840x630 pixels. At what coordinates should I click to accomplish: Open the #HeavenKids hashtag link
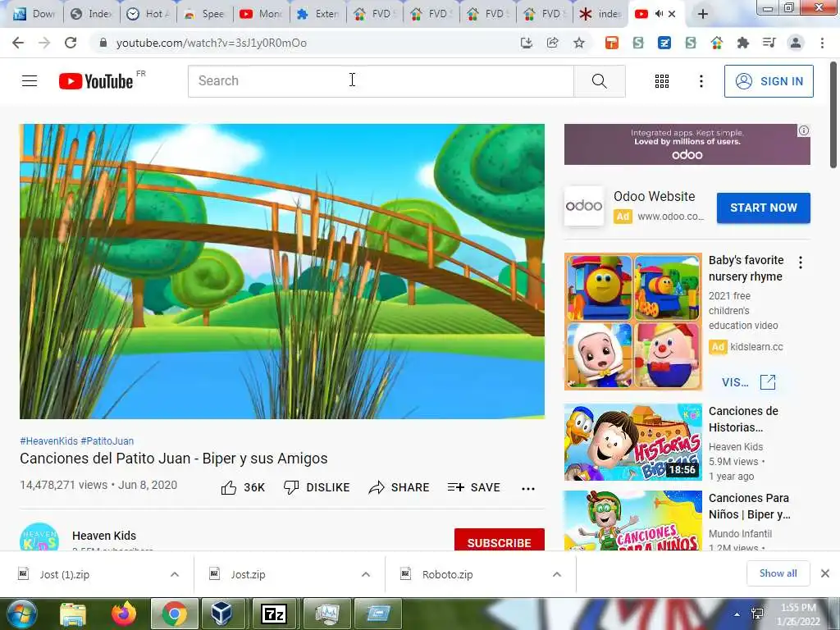tap(48, 441)
